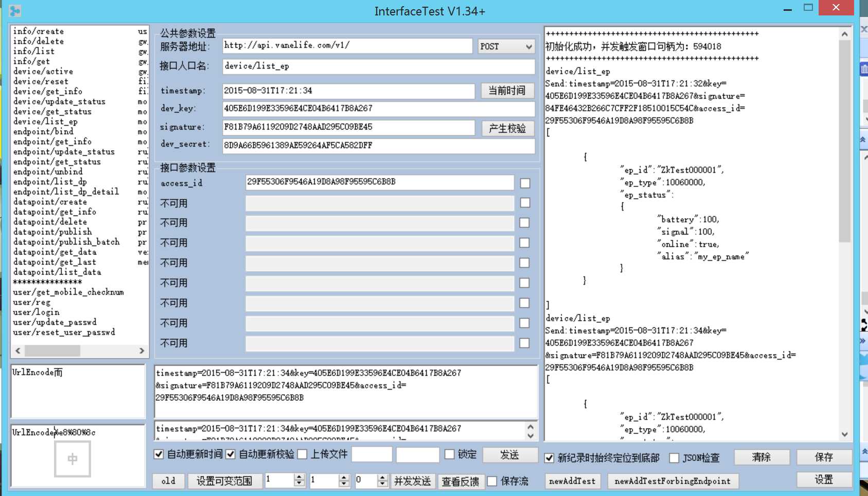The height and width of the screenshot is (496, 868).
Task: Select info/create in interface list
Action: click(x=39, y=31)
